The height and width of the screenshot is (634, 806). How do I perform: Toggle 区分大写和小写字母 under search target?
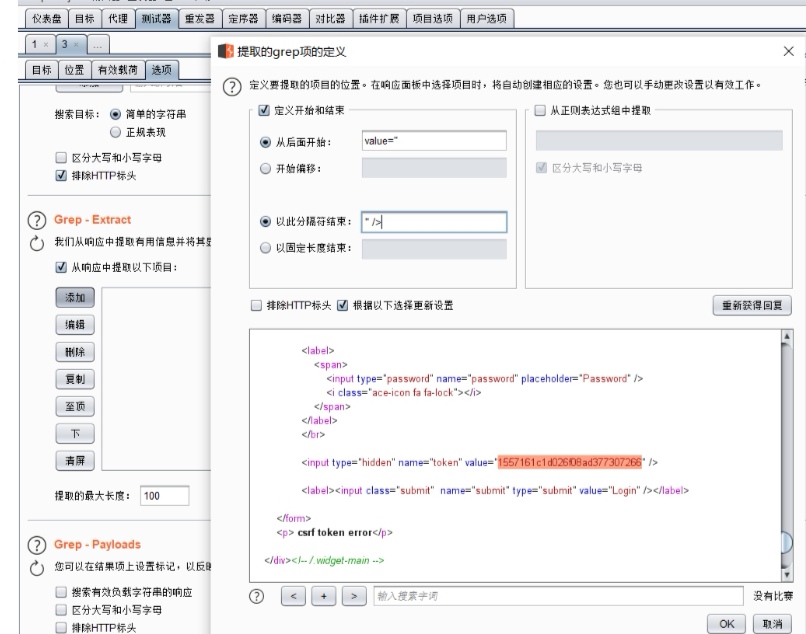click(x=61, y=157)
